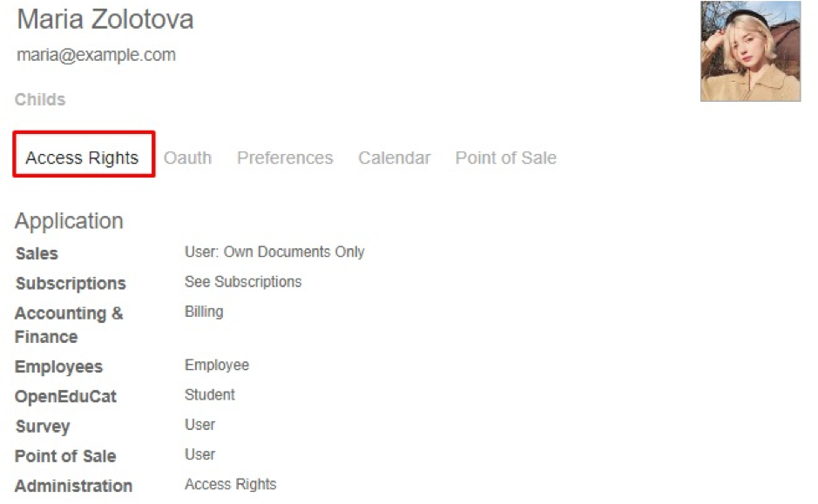Click the OpenEduCat field label
The image size is (818, 504).
coord(65,396)
